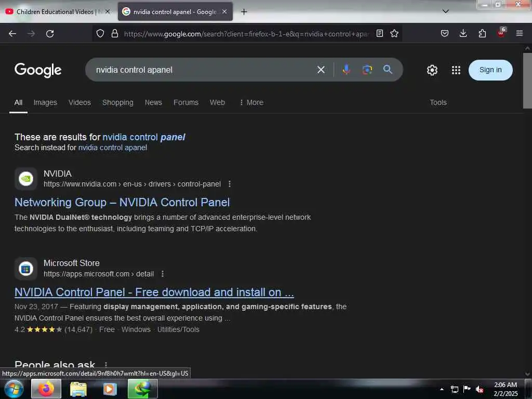The image size is (532, 399).
Task: Switch to Children Educational Videos tab
Action: tap(55, 12)
